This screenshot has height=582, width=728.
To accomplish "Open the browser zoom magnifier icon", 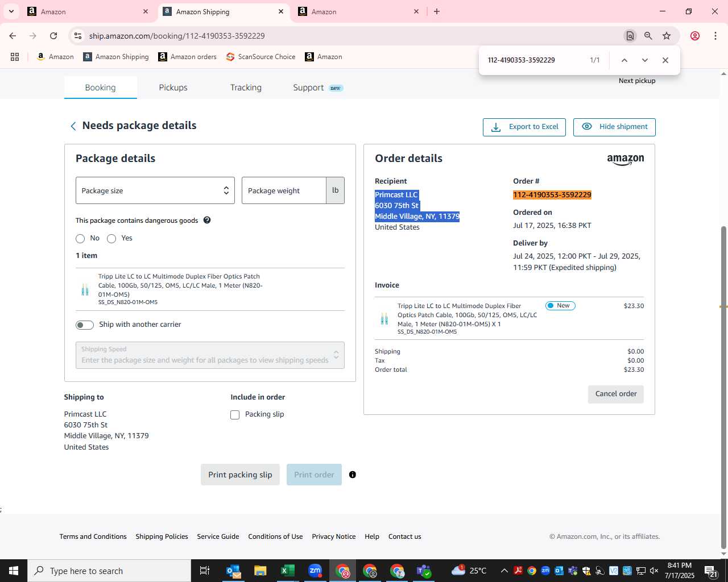I will point(648,36).
